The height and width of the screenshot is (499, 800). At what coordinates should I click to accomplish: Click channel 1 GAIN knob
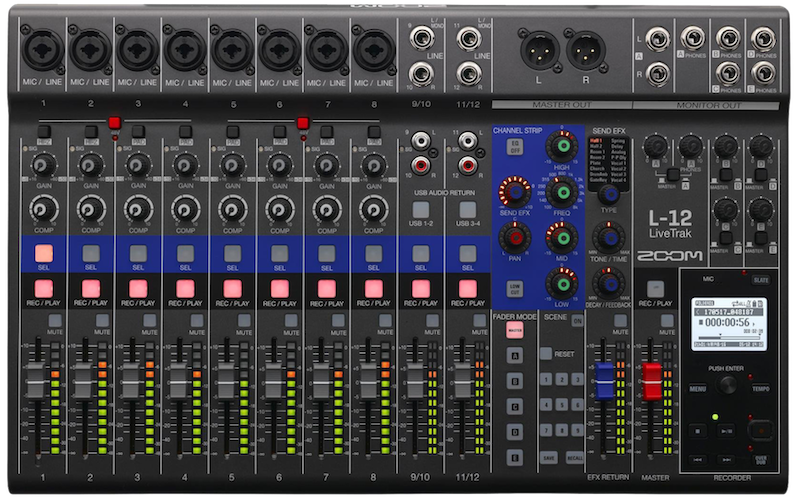(44, 165)
